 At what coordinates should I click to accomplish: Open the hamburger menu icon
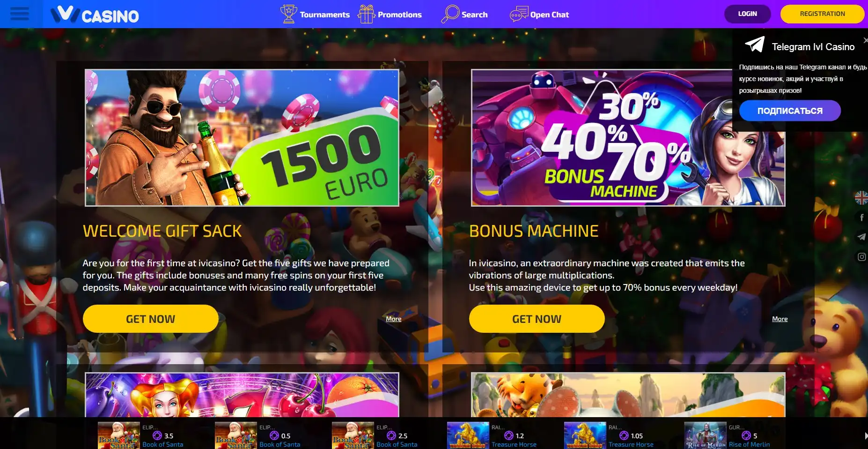(19, 14)
